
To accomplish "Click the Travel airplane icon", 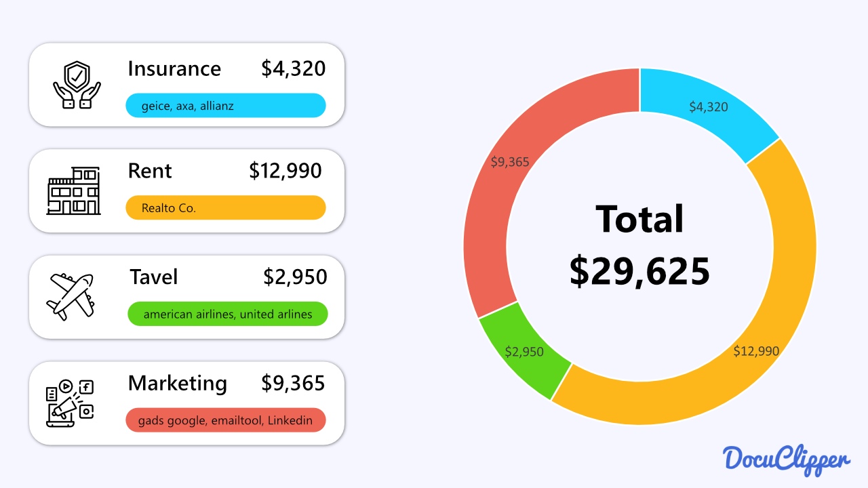I will (70, 297).
